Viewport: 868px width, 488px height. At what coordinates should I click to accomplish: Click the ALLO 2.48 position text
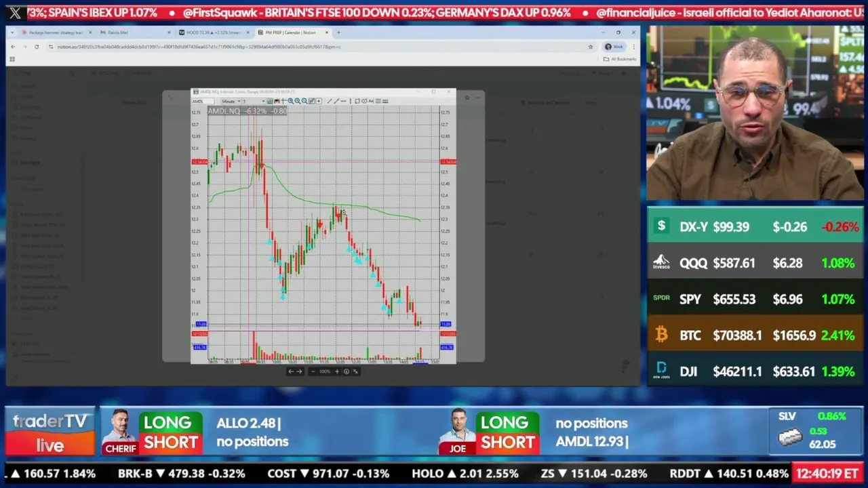248,423
